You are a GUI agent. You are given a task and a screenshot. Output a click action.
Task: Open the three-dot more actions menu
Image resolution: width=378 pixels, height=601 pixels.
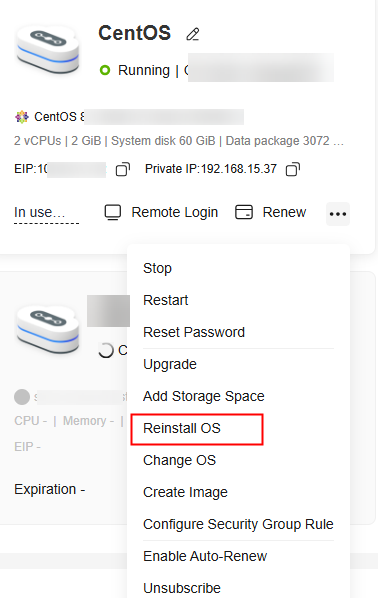338,213
